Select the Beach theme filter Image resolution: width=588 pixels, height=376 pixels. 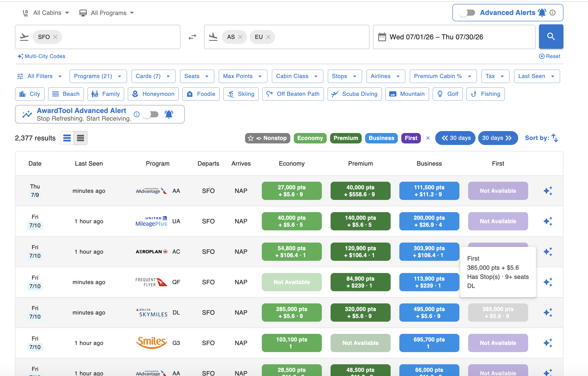coord(66,94)
